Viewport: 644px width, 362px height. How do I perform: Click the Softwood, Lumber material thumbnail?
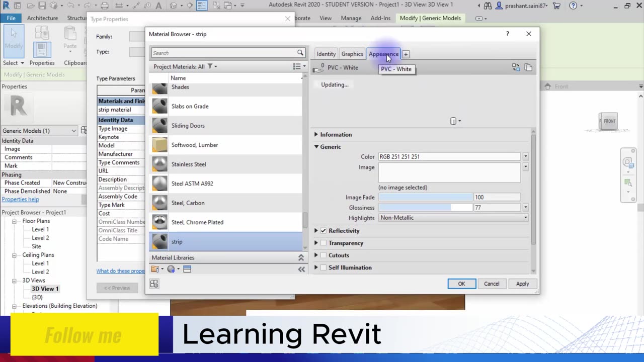[160, 145]
